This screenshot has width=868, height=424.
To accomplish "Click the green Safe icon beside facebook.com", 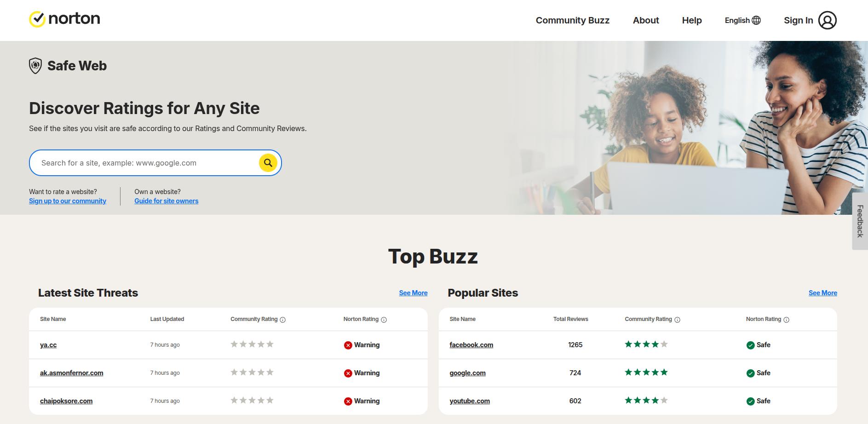I will point(751,344).
